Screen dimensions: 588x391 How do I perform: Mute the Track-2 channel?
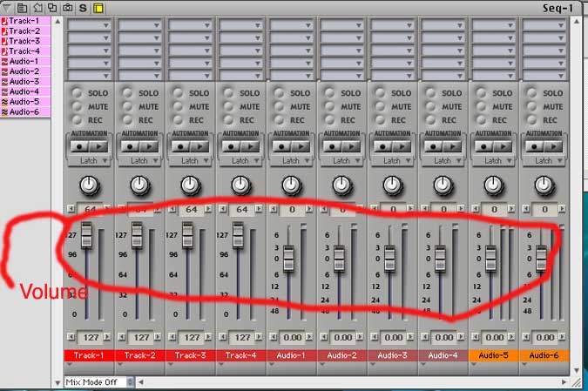[128, 106]
